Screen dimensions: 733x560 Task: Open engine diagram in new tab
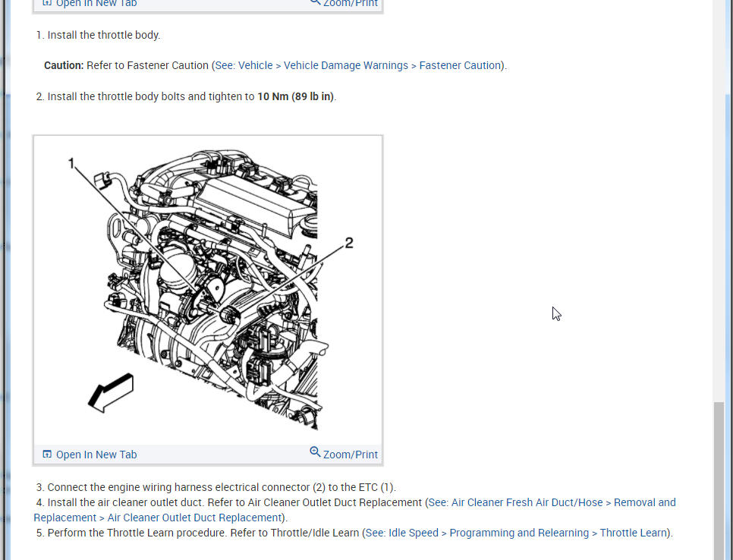(x=96, y=455)
